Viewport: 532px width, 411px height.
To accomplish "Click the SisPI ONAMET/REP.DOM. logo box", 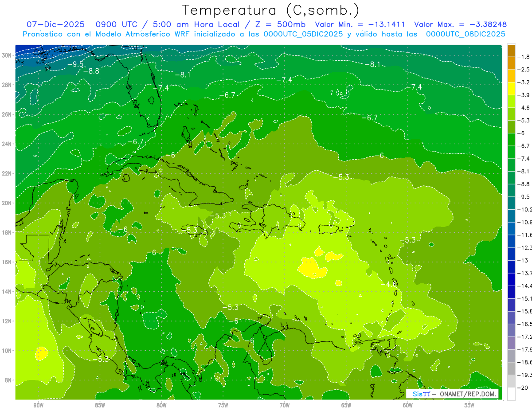I will pyautogui.click(x=453, y=394).
